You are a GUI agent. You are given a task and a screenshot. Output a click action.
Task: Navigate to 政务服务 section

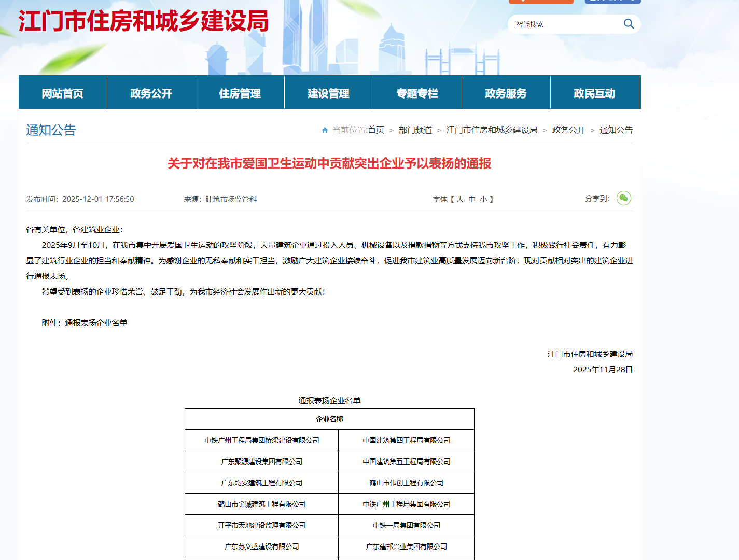click(506, 93)
